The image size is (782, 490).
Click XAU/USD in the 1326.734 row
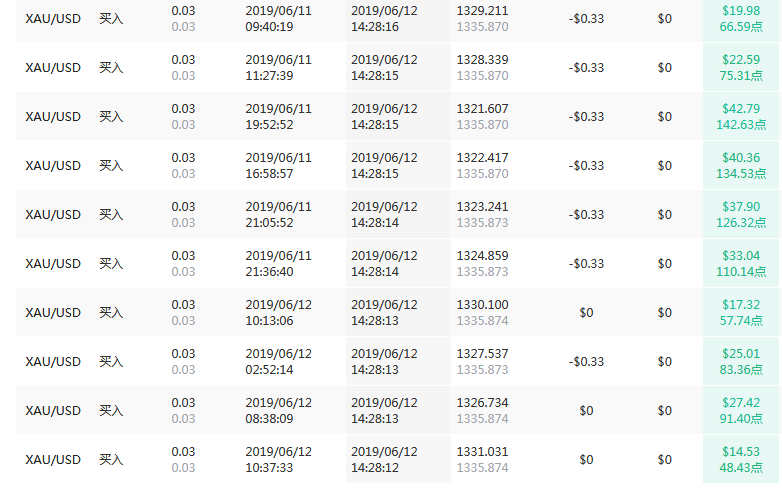[x=53, y=410]
